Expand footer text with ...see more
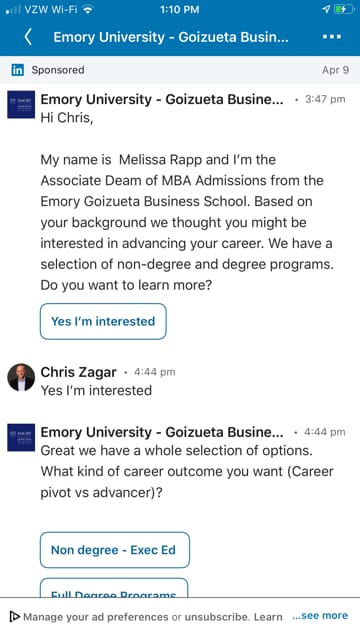The image size is (360, 640). click(x=320, y=616)
